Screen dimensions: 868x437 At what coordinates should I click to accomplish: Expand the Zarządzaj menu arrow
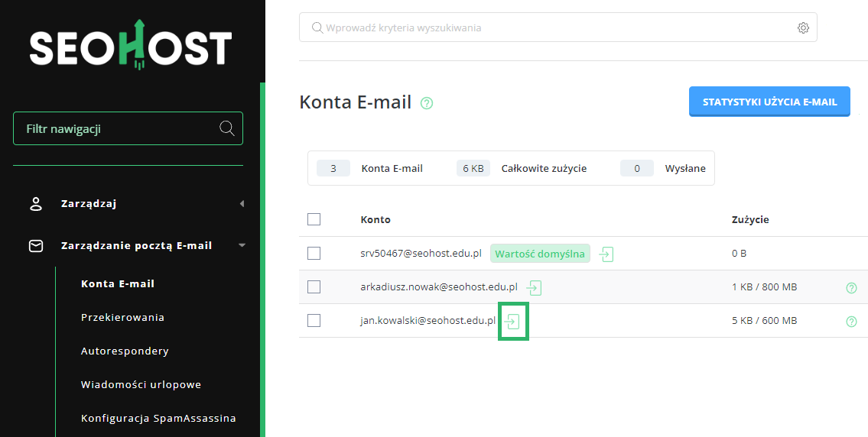[x=242, y=204]
